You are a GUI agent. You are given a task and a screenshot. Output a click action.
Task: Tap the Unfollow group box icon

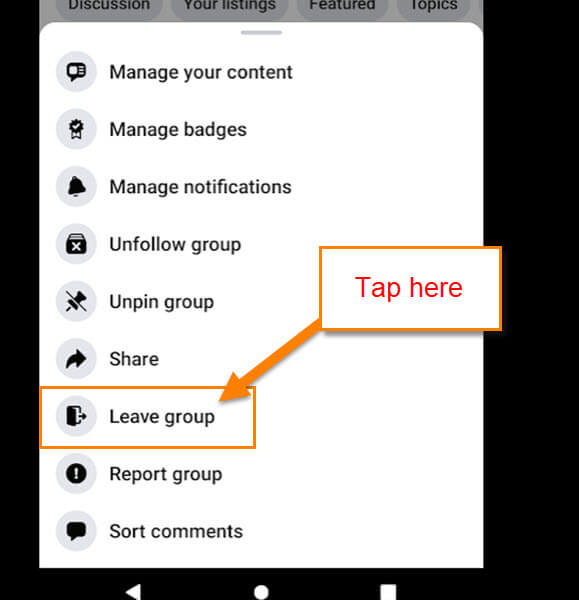[76, 244]
